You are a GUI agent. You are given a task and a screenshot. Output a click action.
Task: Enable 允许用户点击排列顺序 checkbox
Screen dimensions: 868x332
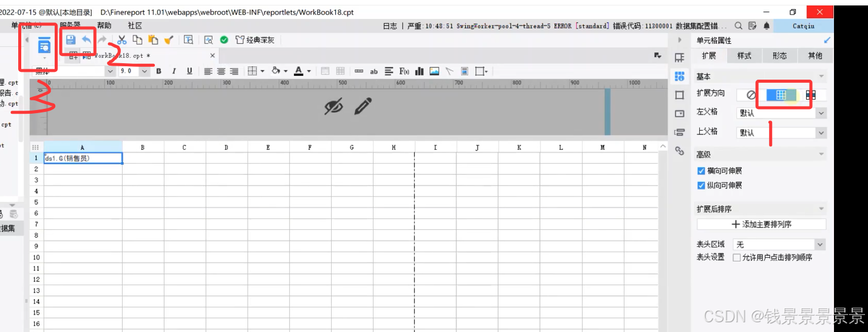pos(737,257)
